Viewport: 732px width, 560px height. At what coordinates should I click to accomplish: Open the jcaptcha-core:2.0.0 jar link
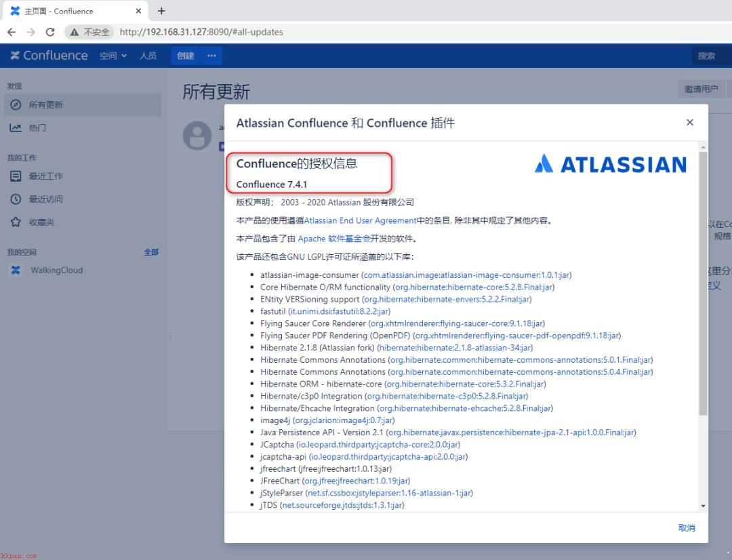click(379, 445)
